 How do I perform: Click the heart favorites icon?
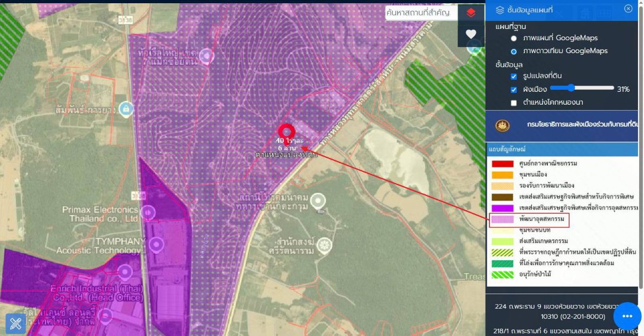point(471,34)
